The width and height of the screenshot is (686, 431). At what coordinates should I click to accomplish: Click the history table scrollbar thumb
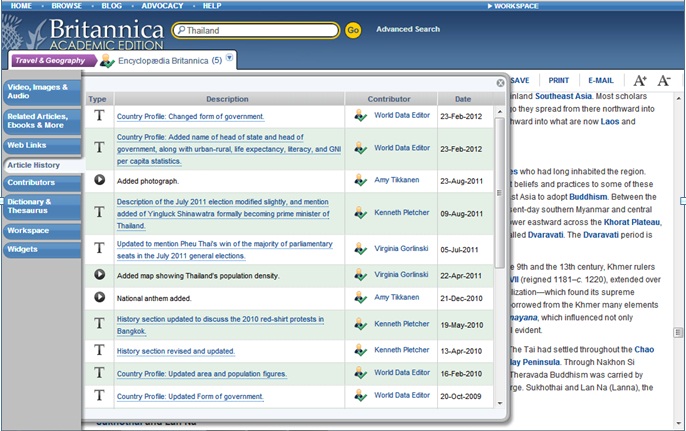[500, 193]
